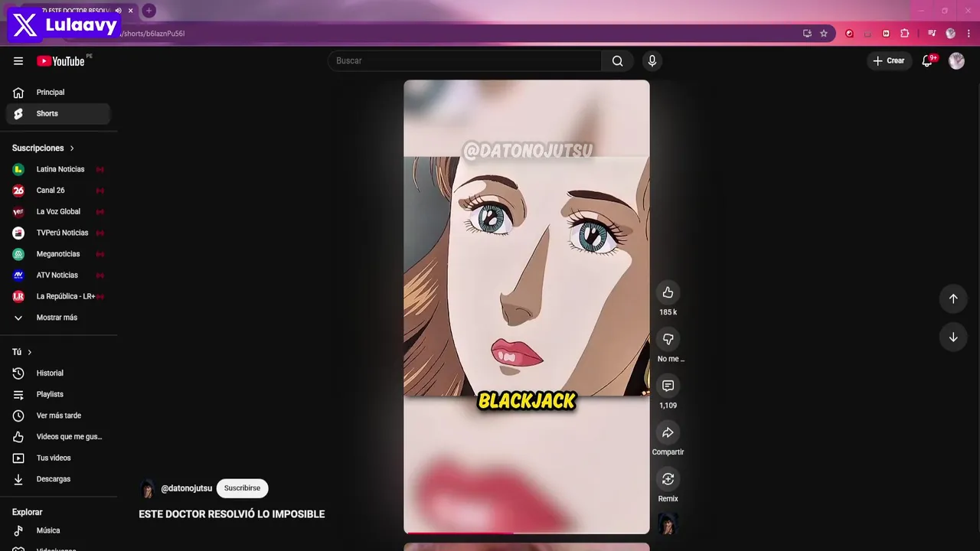Open the YouTube account avatar menu
This screenshot has width=980, height=551.
point(956,61)
